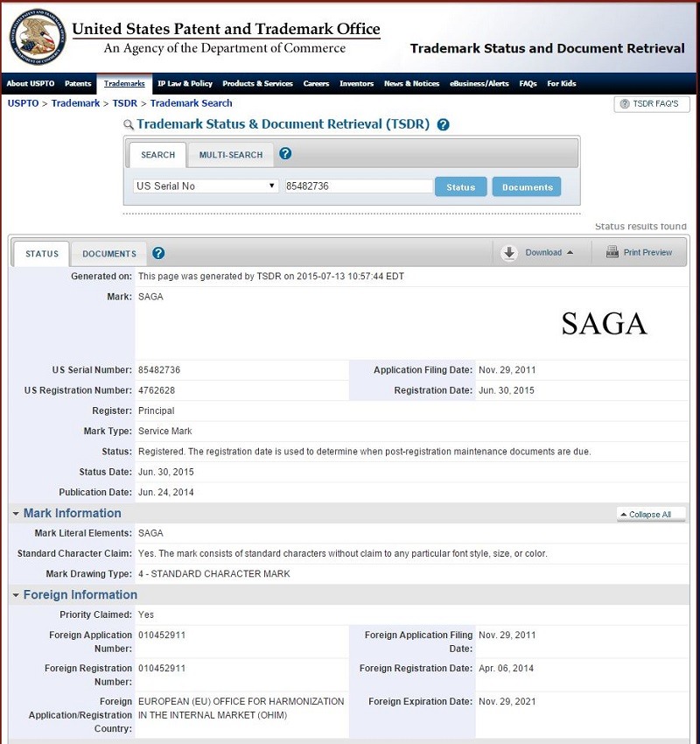Image resolution: width=700 pixels, height=744 pixels.
Task: Collapse the Foreign Information section
Action: coord(16,595)
